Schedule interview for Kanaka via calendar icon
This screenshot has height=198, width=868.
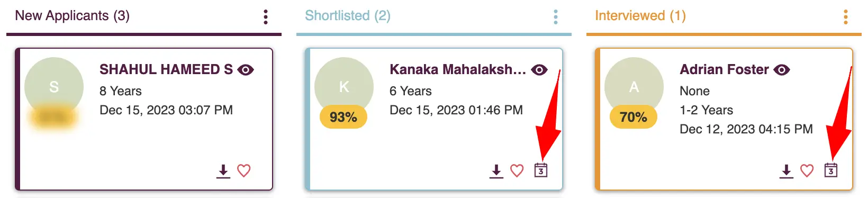coord(541,170)
